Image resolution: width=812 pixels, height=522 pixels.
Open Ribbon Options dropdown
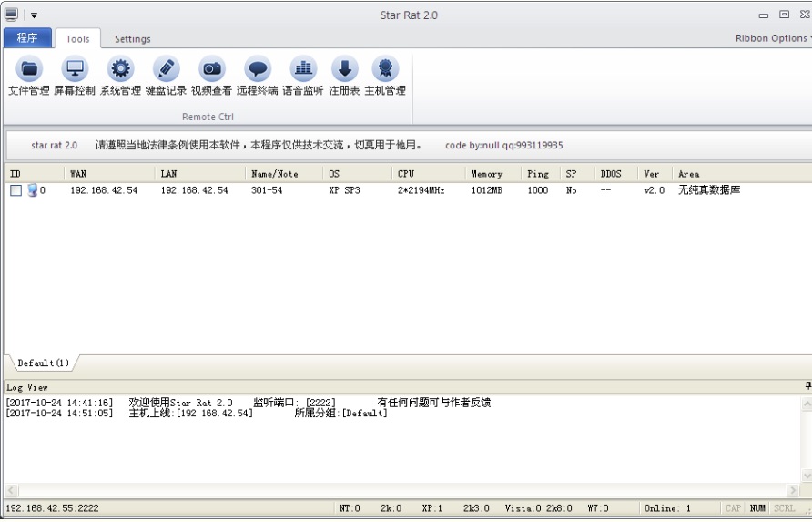[x=773, y=38]
